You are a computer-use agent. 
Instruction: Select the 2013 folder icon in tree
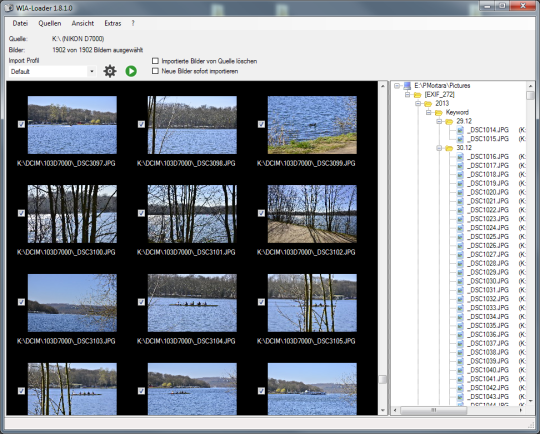pos(428,104)
